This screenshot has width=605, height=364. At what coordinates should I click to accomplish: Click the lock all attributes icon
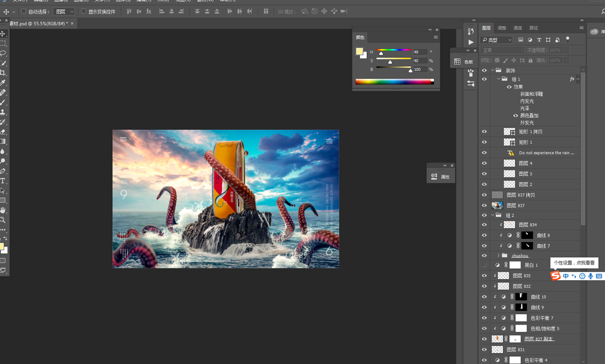(x=530, y=61)
